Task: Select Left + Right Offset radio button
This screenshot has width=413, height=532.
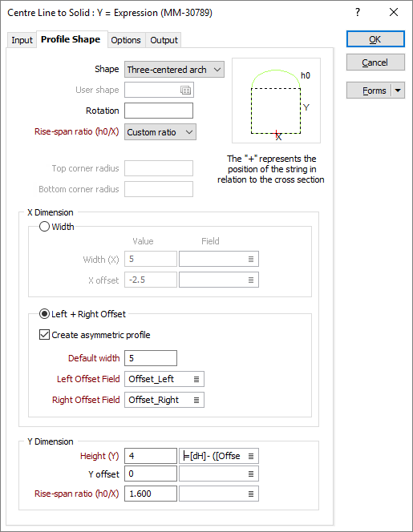Action: pos(44,314)
